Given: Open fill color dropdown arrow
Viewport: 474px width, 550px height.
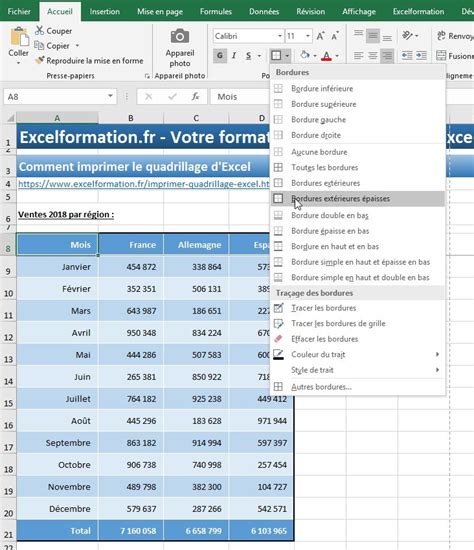Looking at the screenshot, I should pos(315,55).
